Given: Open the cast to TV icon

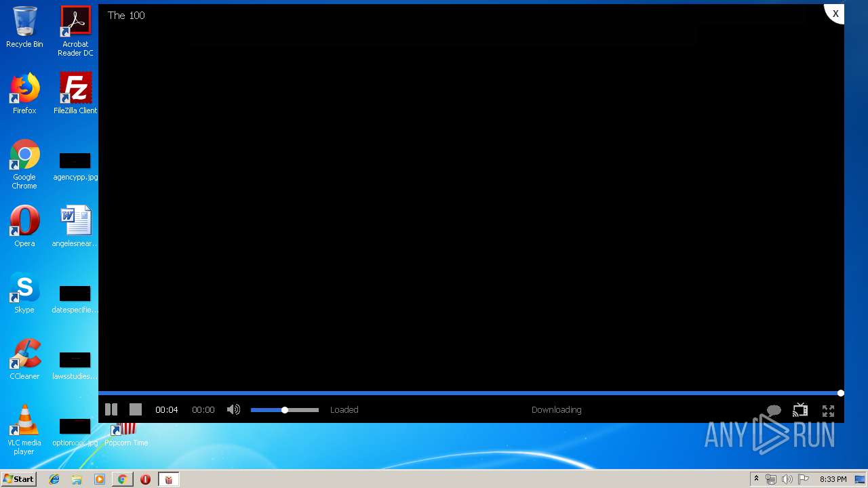Looking at the screenshot, I should click(800, 409).
